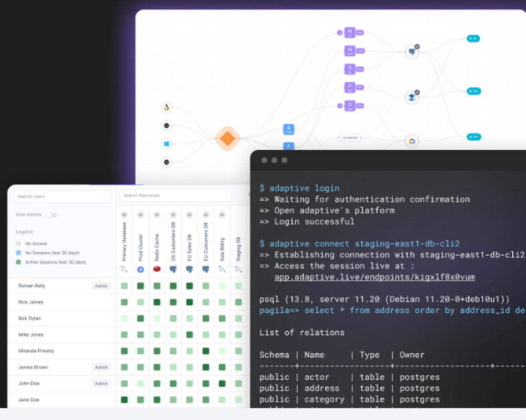This screenshot has height=420, width=526.
Task: Select the purple P node in the graph
Action: (x=350, y=87)
